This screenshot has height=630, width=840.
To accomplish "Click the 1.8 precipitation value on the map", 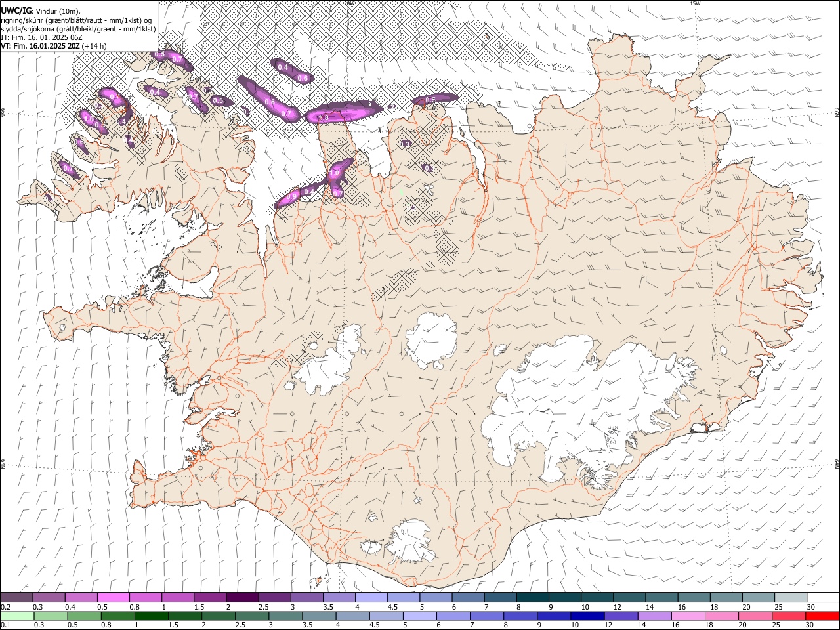I will coord(323,118).
